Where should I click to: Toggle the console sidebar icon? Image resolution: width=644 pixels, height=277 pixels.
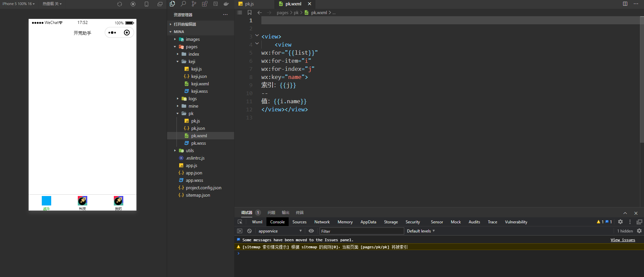click(240, 231)
